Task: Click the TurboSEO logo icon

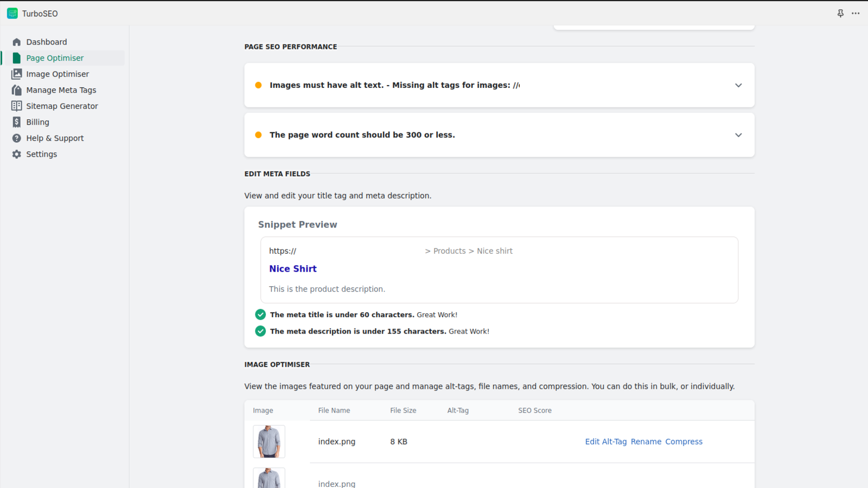Action: coord(12,14)
